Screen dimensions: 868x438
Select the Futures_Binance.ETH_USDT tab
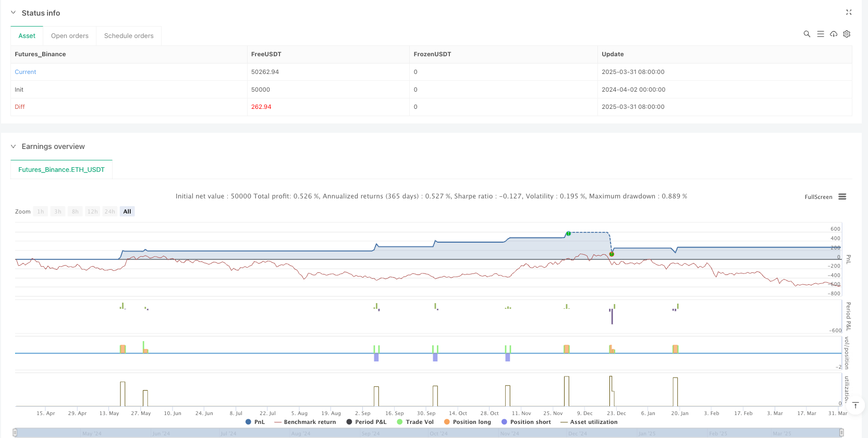tap(62, 170)
